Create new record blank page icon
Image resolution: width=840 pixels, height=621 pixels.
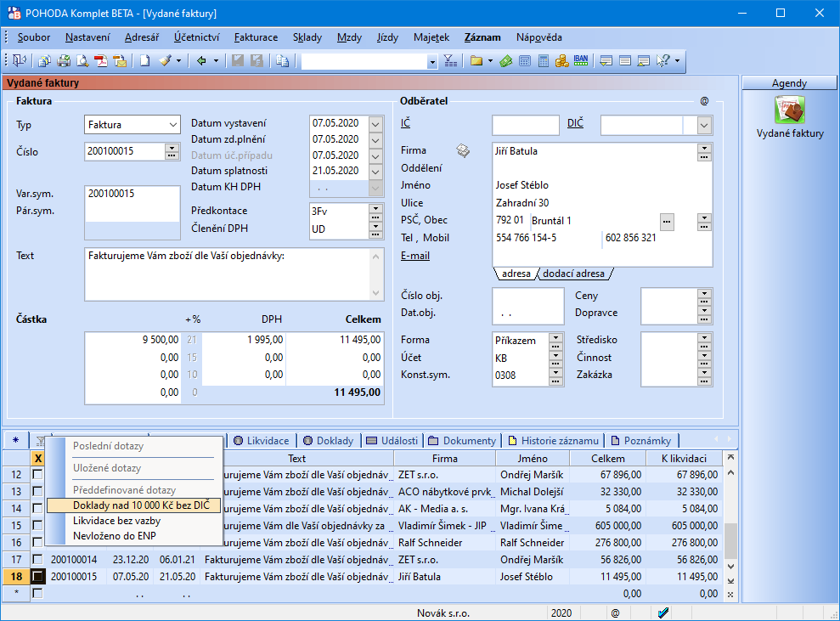144,61
